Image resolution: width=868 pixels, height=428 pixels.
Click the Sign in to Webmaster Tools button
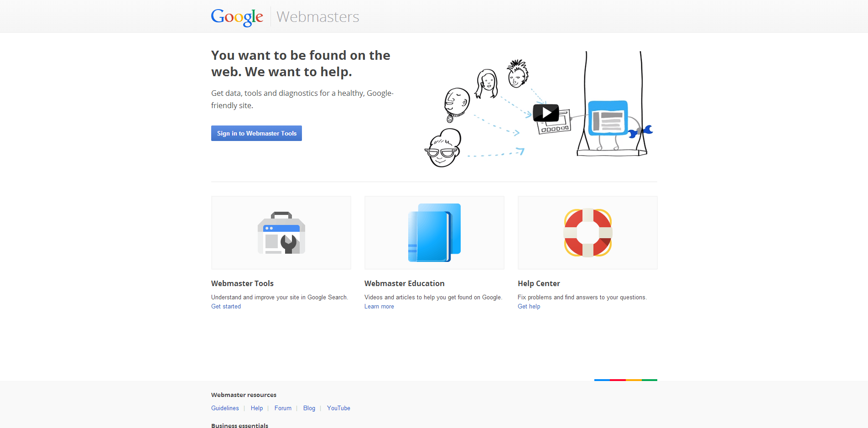pyautogui.click(x=256, y=133)
